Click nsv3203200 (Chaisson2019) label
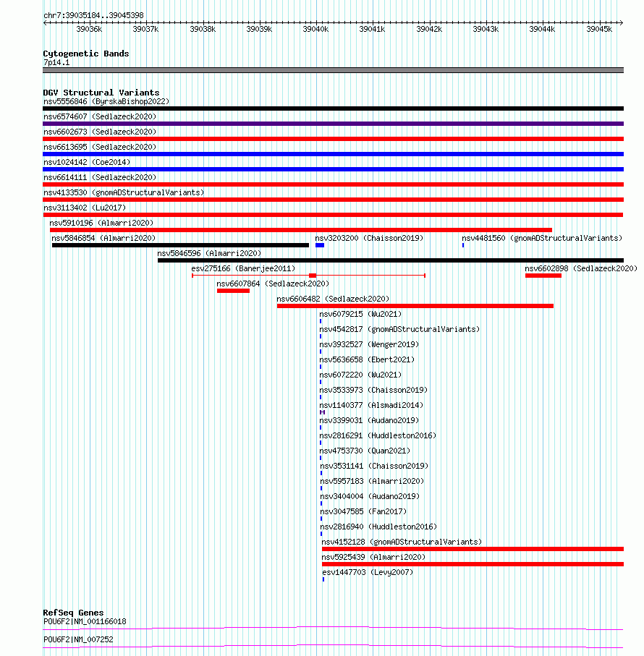 [369, 239]
